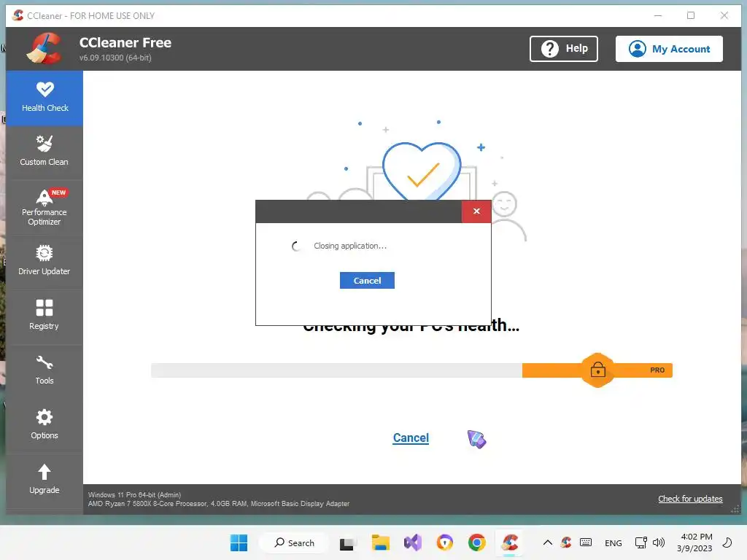This screenshot has width=747, height=560.
Task: Open the Custom Clean section
Action: [x=44, y=152]
